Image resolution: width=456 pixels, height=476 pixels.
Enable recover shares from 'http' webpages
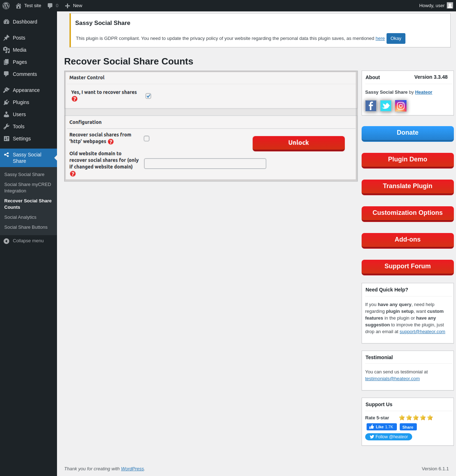(x=146, y=138)
